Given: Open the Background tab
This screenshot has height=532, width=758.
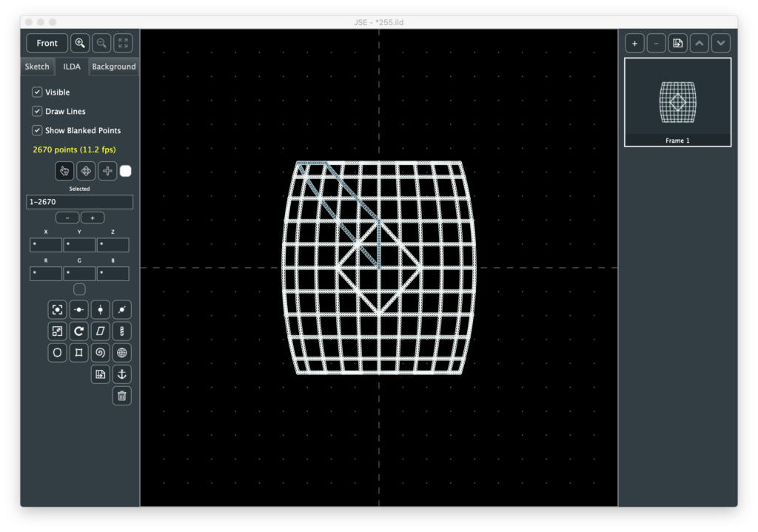Looking at the screenshot, I should 113,67.
